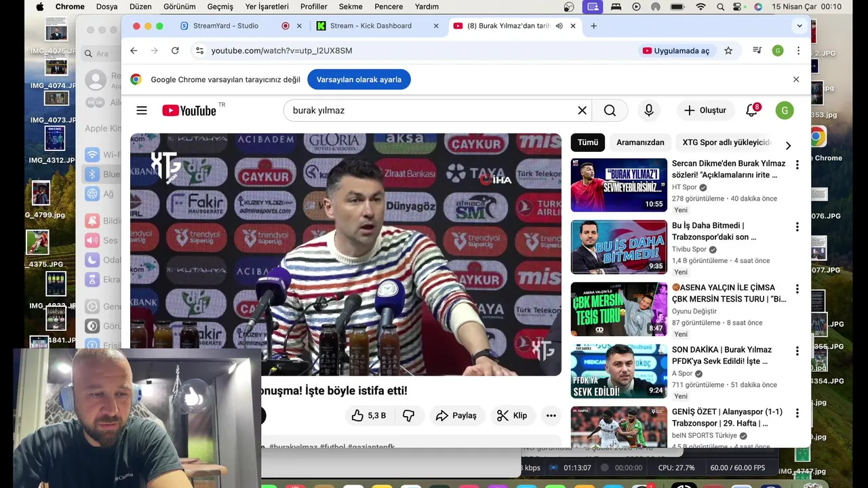Open Control Center in menu bar
The width and height of the screenshot is (868, 488).
tap(738, 7)
